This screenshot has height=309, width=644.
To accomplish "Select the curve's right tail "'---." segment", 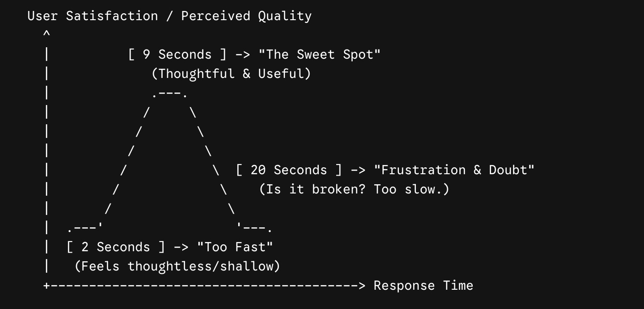I will [x=254, y=227].
